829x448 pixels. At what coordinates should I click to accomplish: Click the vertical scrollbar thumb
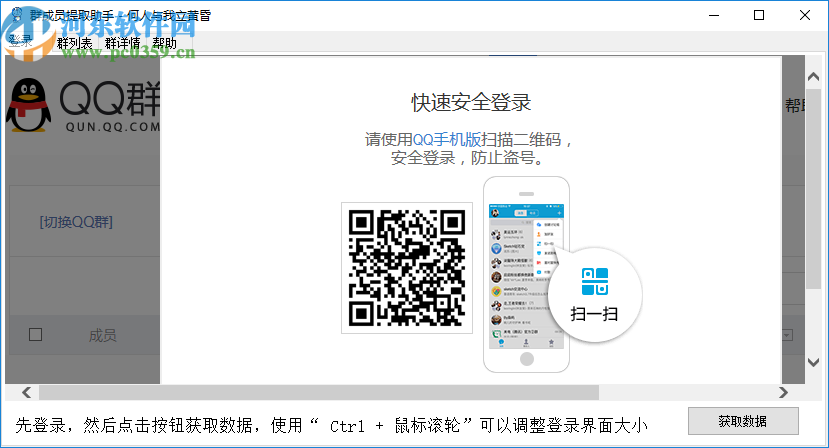point(814,189)
